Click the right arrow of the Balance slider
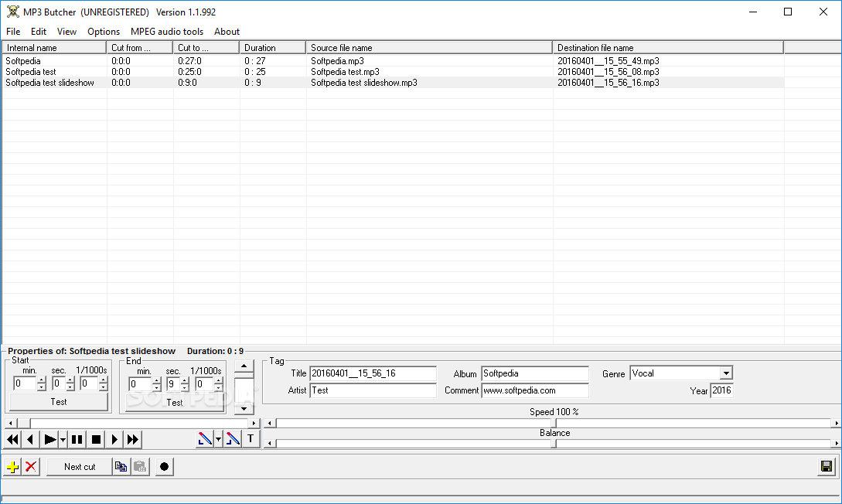The image size is (842, 504). tap(836, 444)
